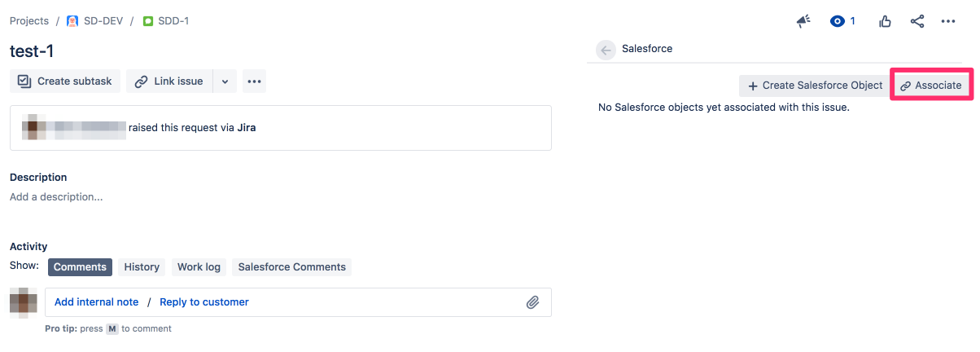Expand the Link issue dropdown arrow
Viewport: 980px width, 352px height.
(x=225, y=81)
